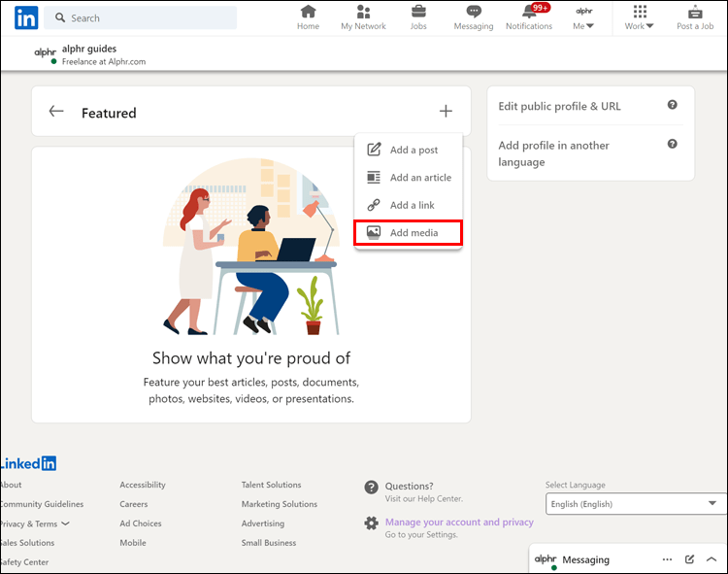Click Manage your account and privacy link

pos(459,522)
